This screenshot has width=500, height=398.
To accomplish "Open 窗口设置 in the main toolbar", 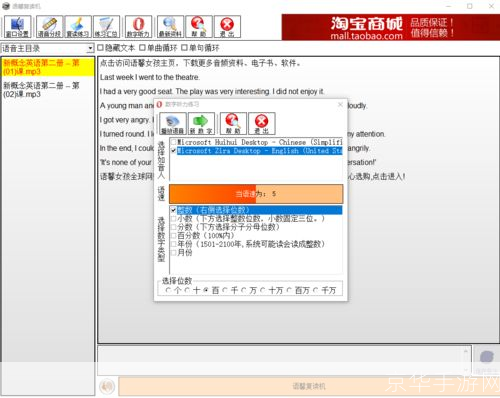I will pyautogui.click(x=18, y=27).
